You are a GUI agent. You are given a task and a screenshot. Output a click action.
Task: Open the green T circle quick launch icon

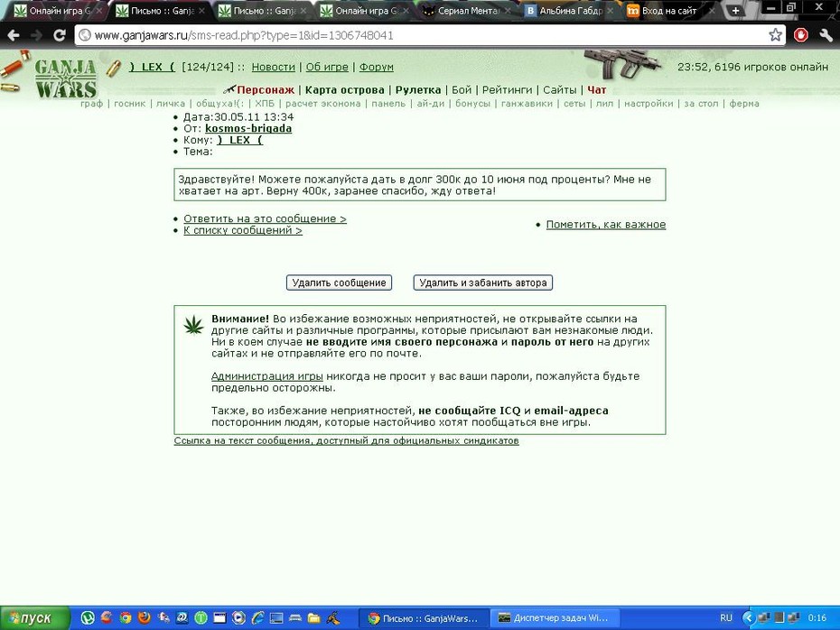(201, 618)
